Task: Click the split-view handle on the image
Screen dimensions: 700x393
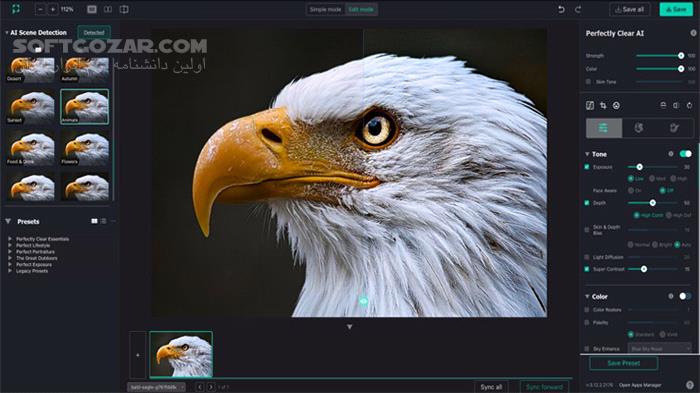Action: (x=363, y=301)
